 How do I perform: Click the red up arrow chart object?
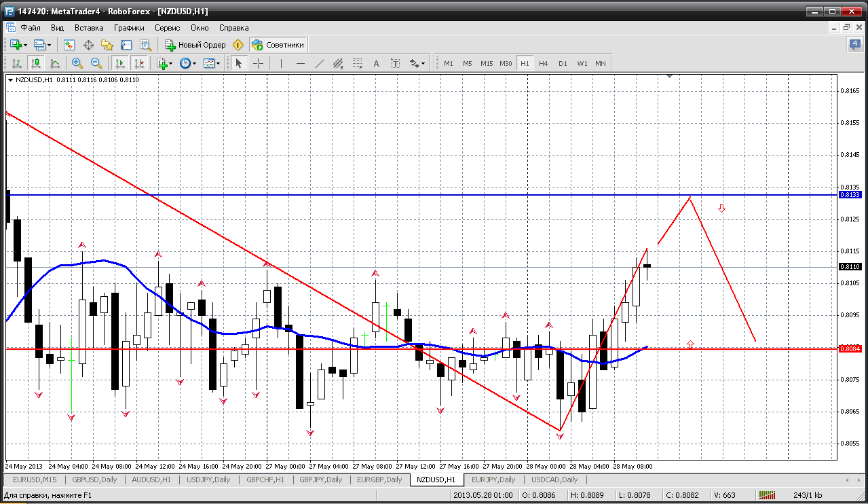[x=690, y=345]
